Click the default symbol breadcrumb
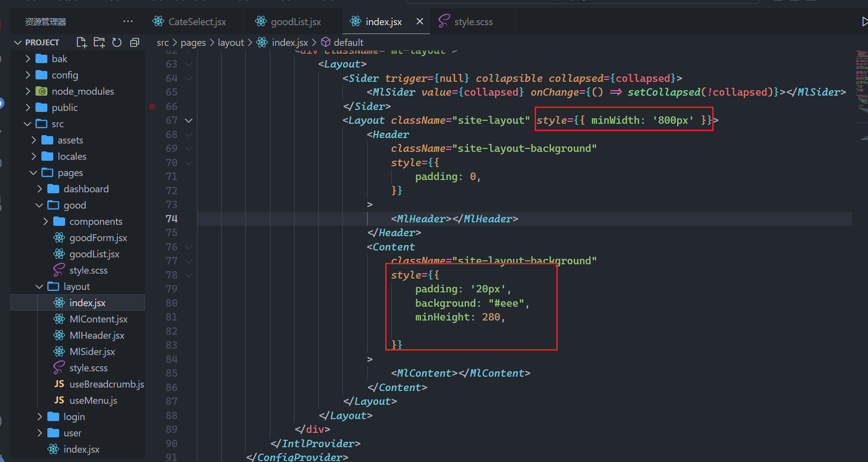 [x=348, y=43]
